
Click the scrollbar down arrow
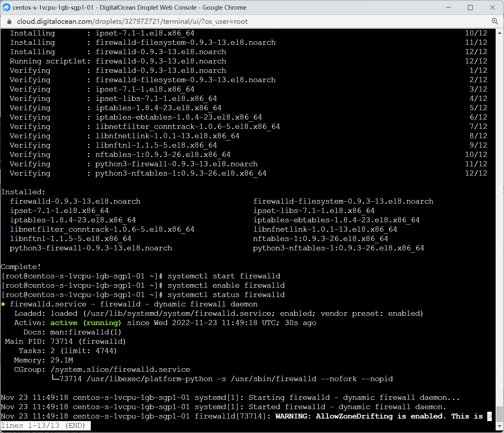[x=499, y=427]
